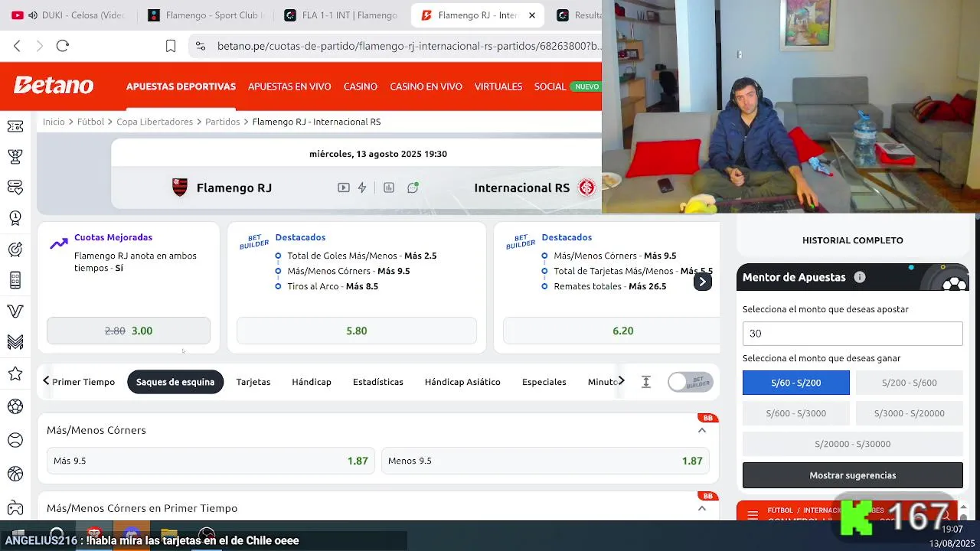980x551 pixels.
Task: Open the match statistics chart icon
Action: [x=389, y=187]
